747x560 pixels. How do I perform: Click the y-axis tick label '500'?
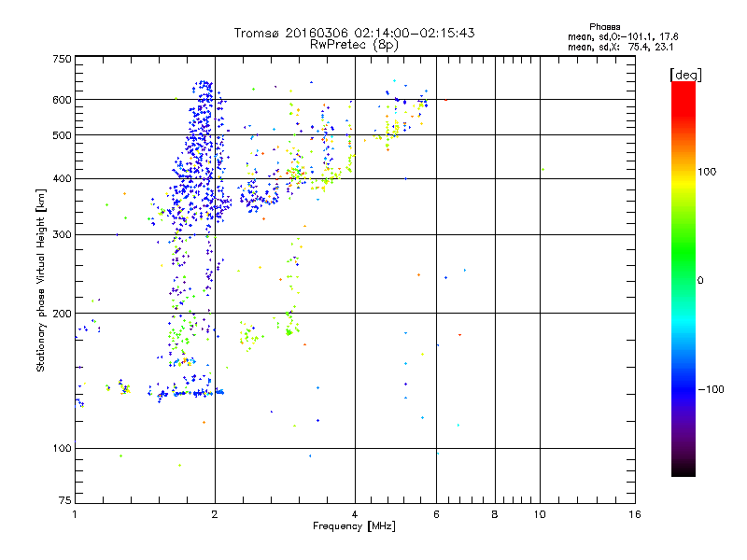[x=62, y=135]
